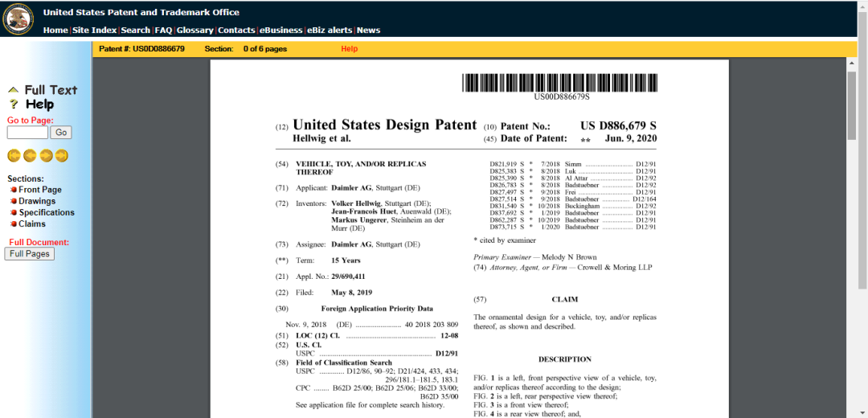This screenshot has height=418, width=868.
Task: Focus the Go to Page input field
Action: (27, 133)
